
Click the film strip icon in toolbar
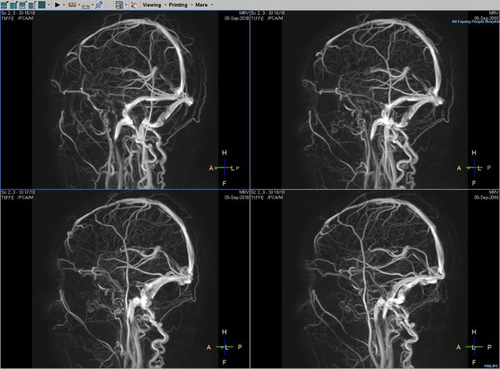tap(72, 5)
